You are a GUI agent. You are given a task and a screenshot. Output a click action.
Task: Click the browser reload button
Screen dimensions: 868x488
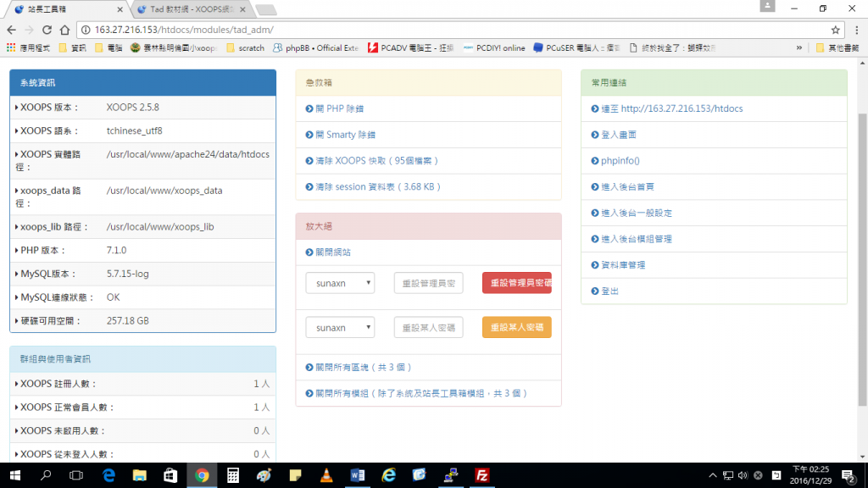point(48,29)
